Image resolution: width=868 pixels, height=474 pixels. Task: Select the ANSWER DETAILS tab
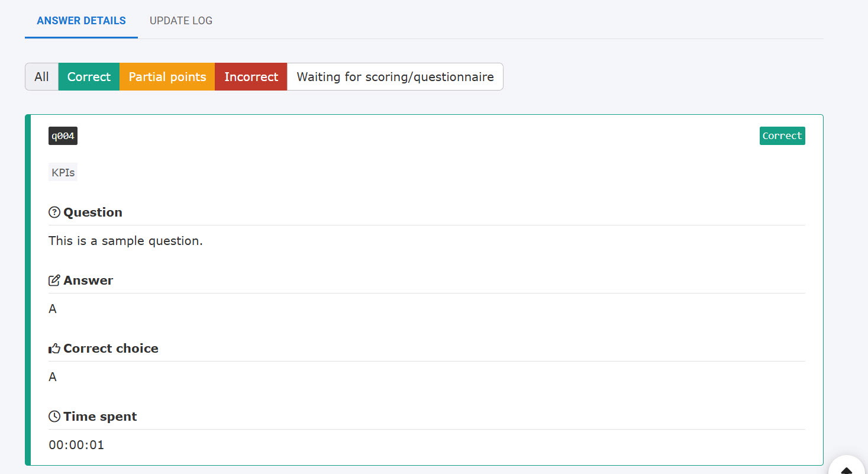81,21
